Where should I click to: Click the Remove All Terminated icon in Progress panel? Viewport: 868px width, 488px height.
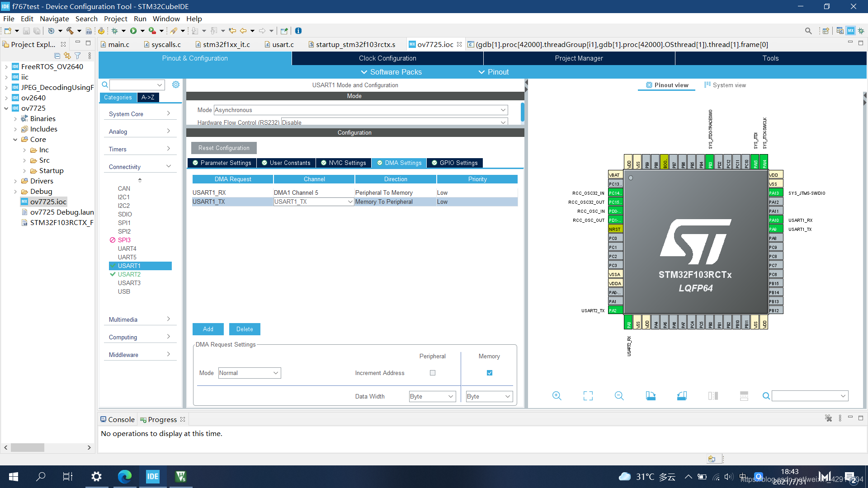828,418
